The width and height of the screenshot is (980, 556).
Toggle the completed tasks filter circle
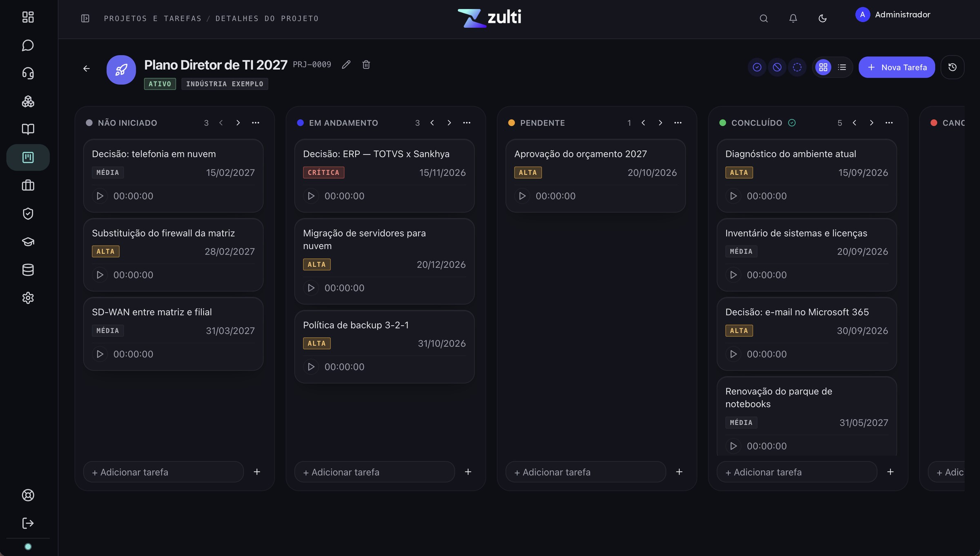pyautogui.click(x=757, y=67)
